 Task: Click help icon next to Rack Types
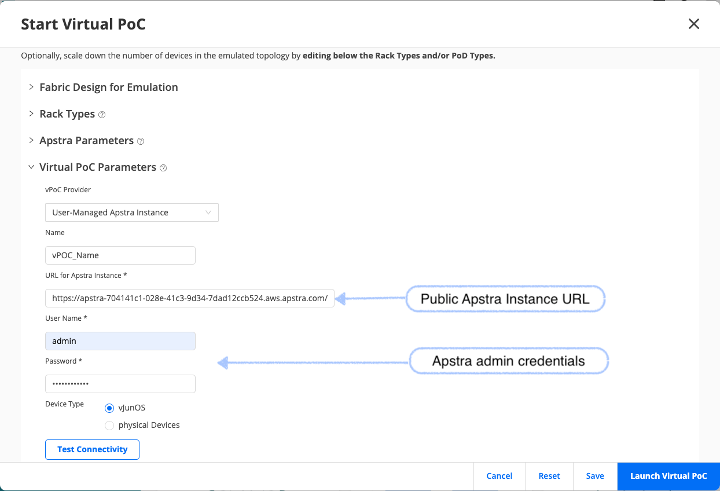pyautogui.click(x=102, y=115)
